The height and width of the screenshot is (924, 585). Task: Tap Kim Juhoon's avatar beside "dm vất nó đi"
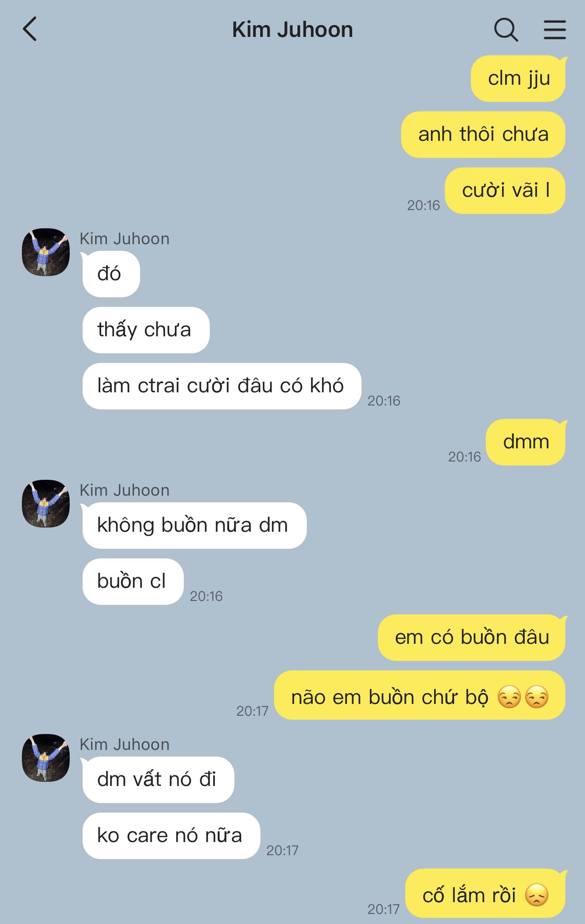[x=46, y=757]
